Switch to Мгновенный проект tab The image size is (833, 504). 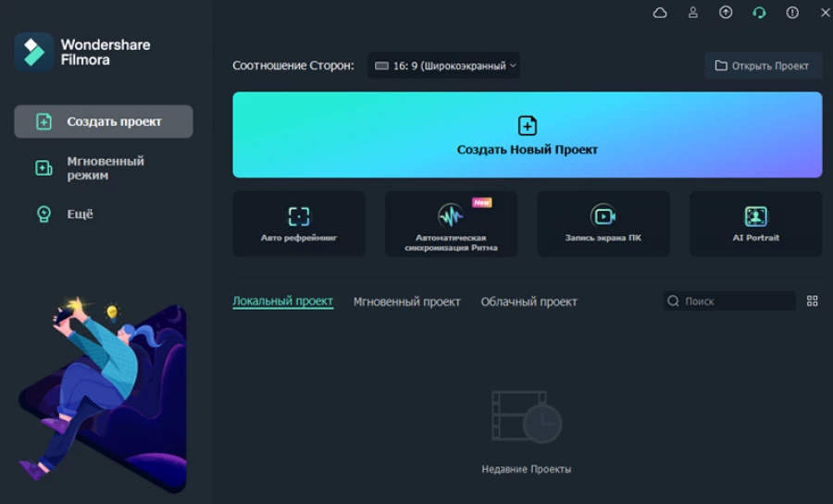406,301
